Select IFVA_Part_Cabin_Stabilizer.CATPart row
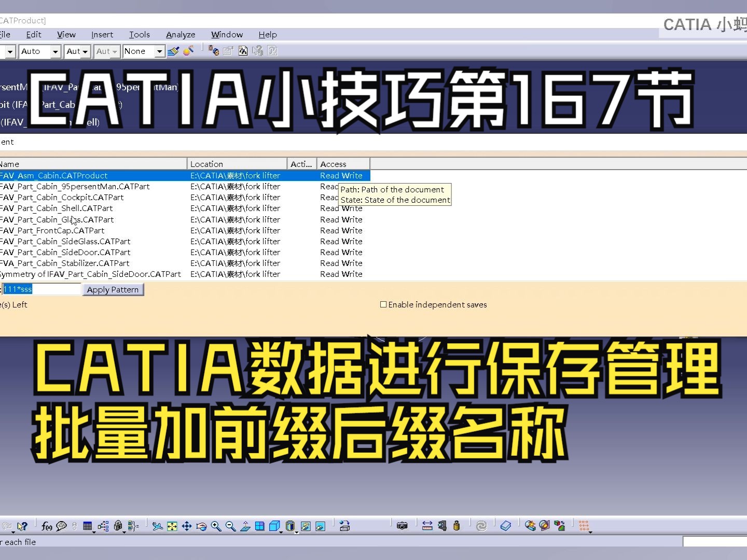The height and width of the screenshot is (560, 747). coord(185,263)
